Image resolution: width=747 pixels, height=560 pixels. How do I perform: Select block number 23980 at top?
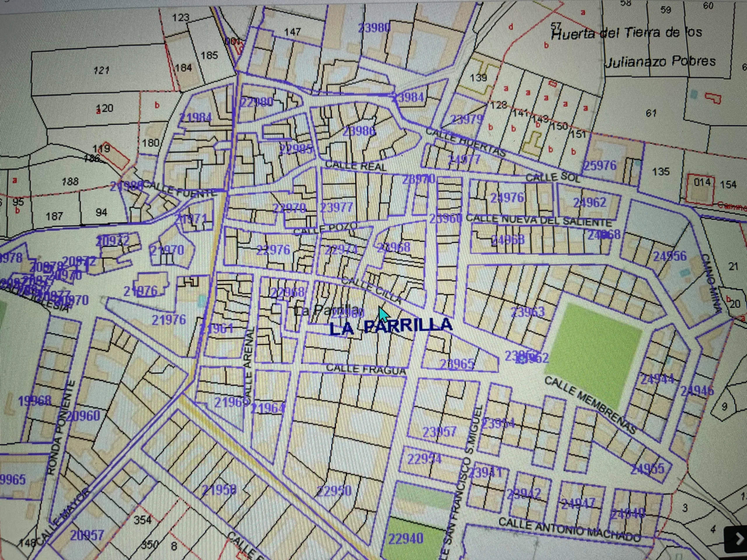click(x=374, y=28)
